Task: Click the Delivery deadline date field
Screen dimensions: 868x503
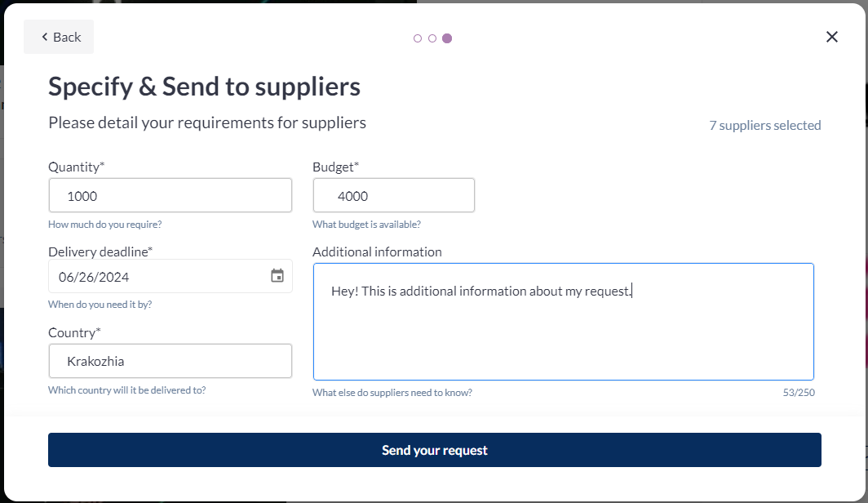Action: (x=155, y=277)
